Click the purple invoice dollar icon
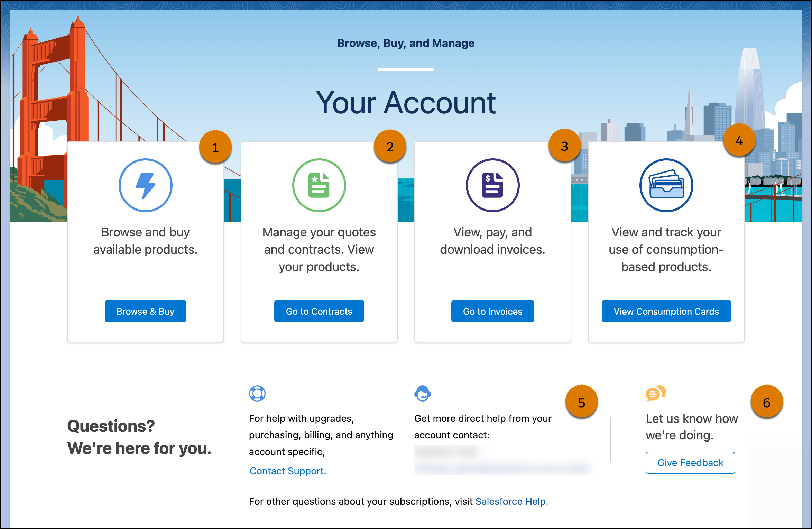Viewport: 812px width, 529px height. [x=492, y=185]
